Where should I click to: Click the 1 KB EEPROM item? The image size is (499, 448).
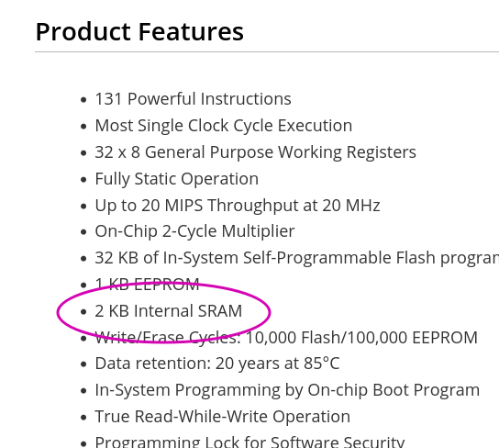tap(147, 284)
